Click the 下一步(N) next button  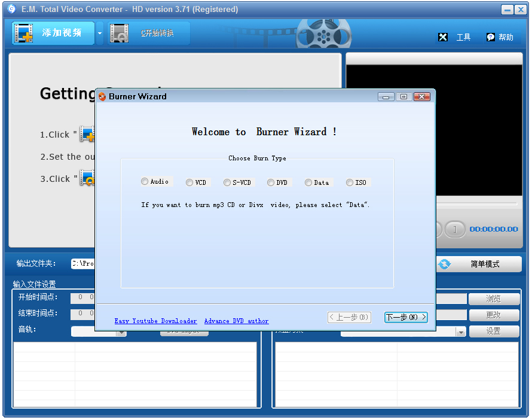(406, 317)
